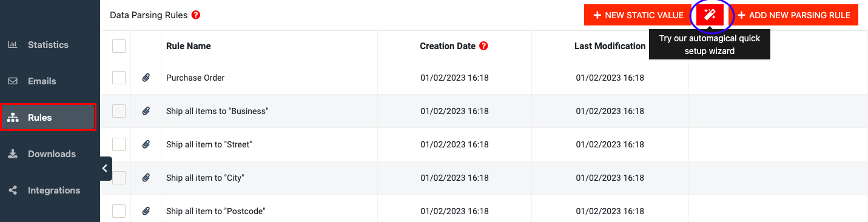
Task: Check the Ship all item to "Street" checkbox
Action: pos(119,144)
